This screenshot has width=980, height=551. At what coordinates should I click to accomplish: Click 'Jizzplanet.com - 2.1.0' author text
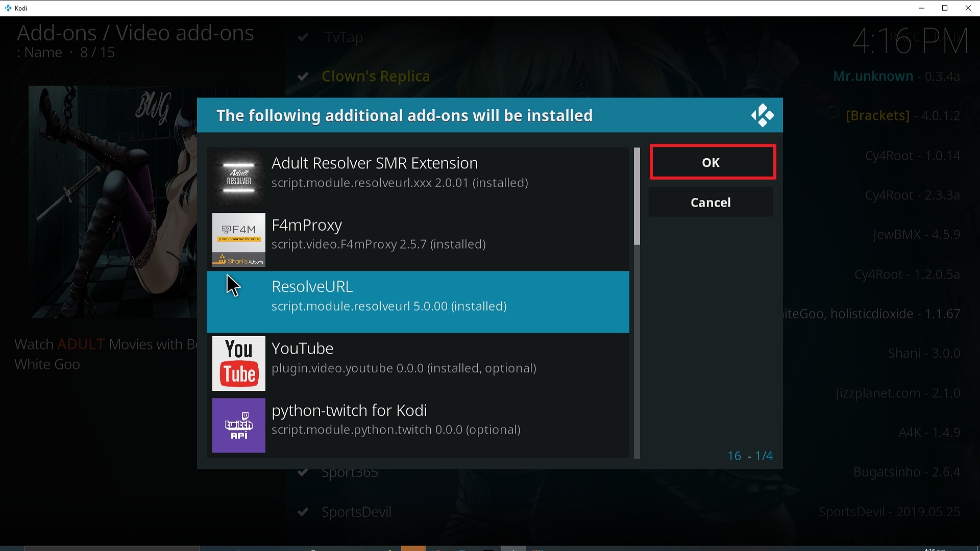[898, 393]
